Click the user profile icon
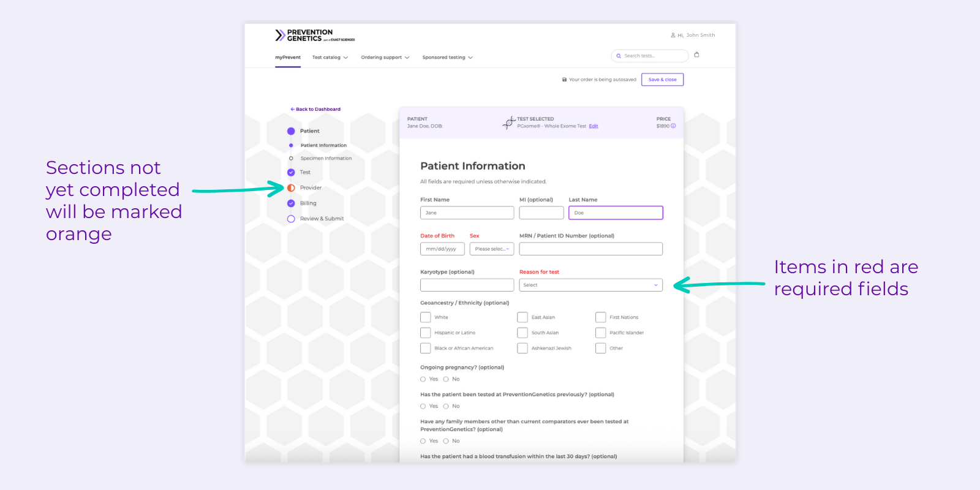The width and height of the screenshot is (980, 490). (673, 36)
